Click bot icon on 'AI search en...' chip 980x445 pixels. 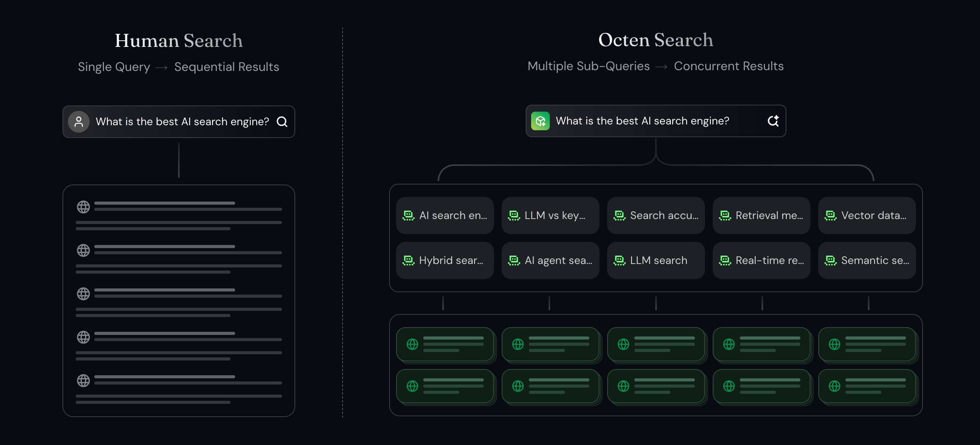point(409,216)
